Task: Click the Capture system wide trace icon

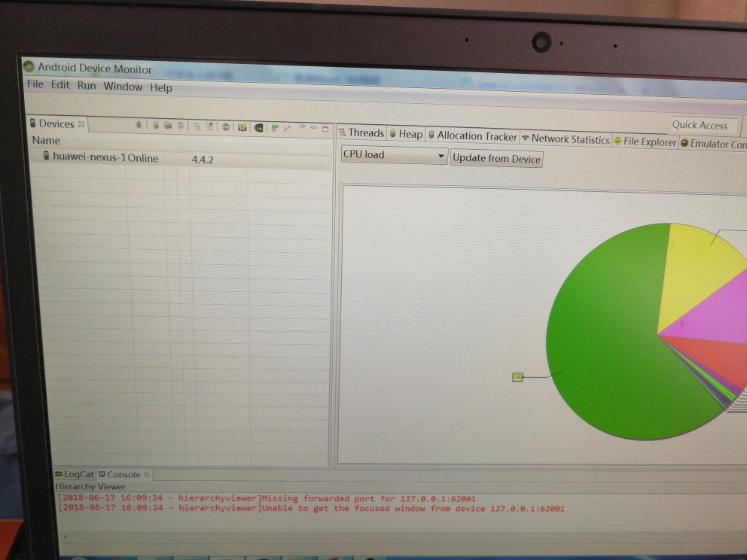Action: [x=275, y=128]
